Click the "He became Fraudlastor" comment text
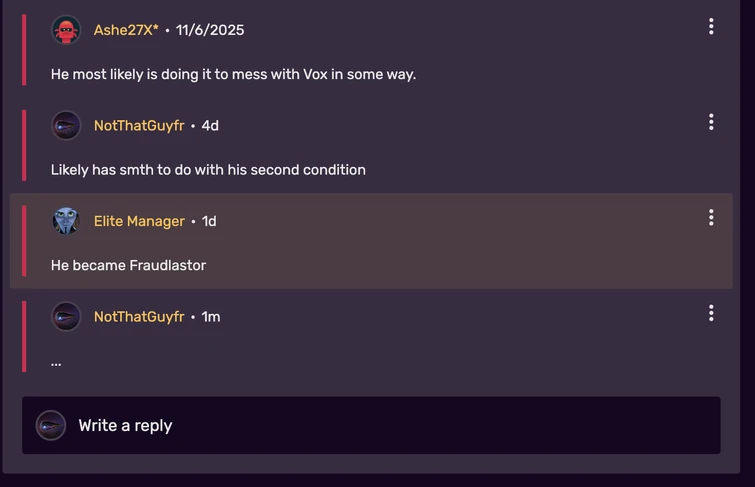This screenshot has width=755, height=487. [128, 265]
